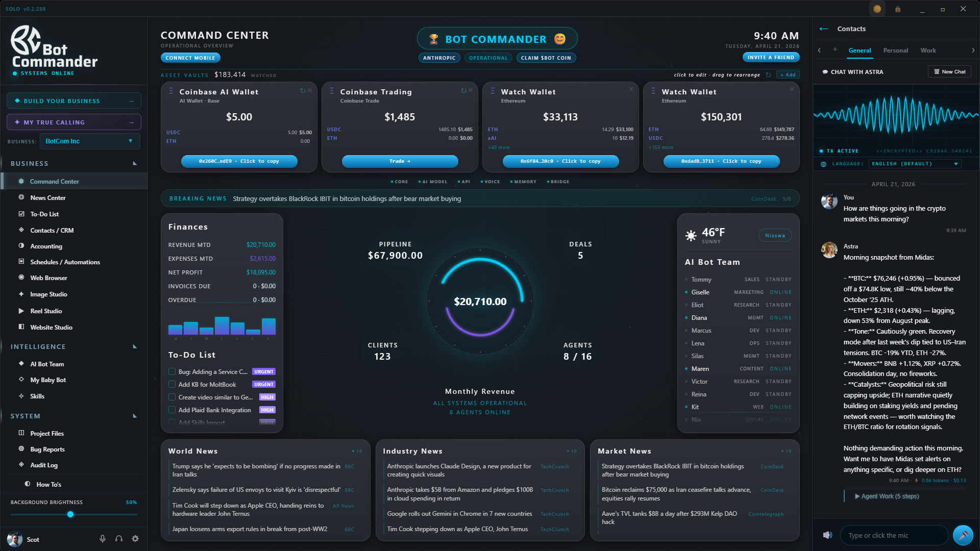The height and width of the screenshot is (551, 980).
Task: Remove the $33,113 Watch Wallet card
Action: coord(631,89)
